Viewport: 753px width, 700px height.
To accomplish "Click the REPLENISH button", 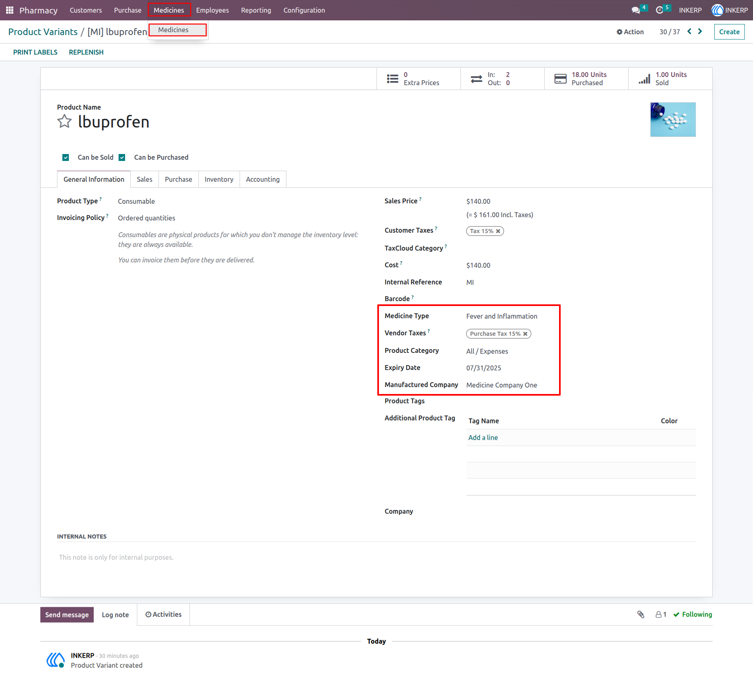I will 86,52.
